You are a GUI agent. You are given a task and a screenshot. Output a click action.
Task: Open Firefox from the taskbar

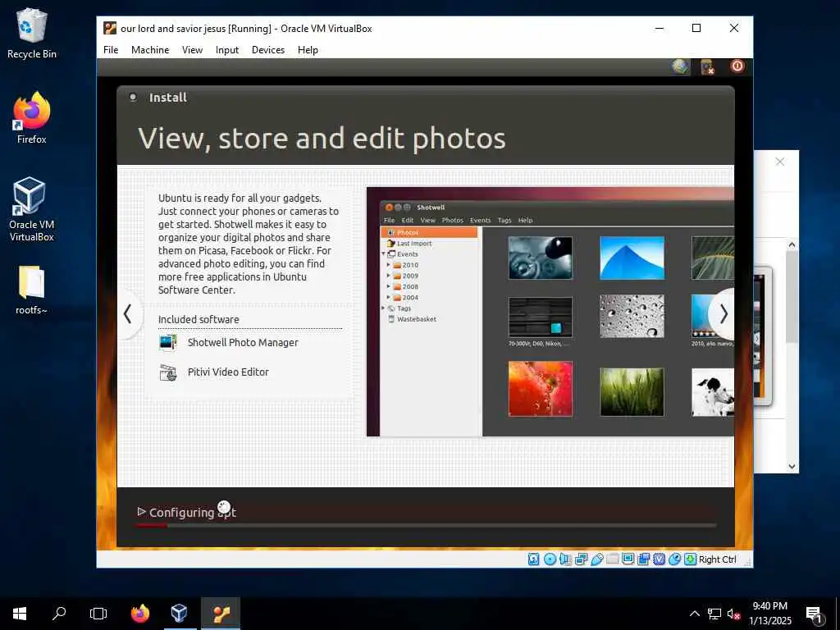click(x=140, y=614)
